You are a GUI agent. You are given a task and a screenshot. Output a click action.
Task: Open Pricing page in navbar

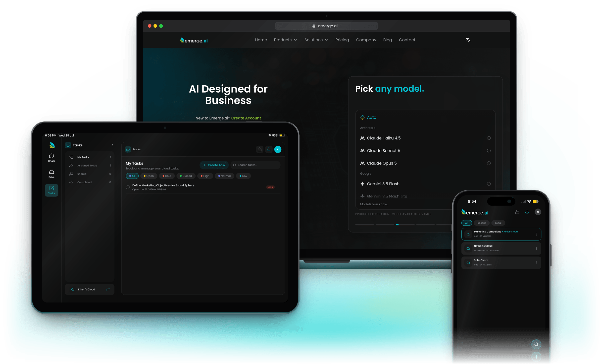342,40
